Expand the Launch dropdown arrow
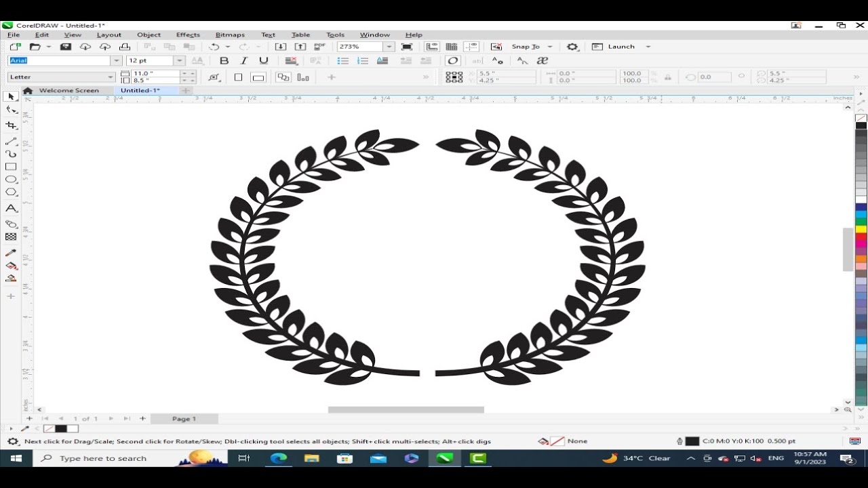 coord(648,47)
